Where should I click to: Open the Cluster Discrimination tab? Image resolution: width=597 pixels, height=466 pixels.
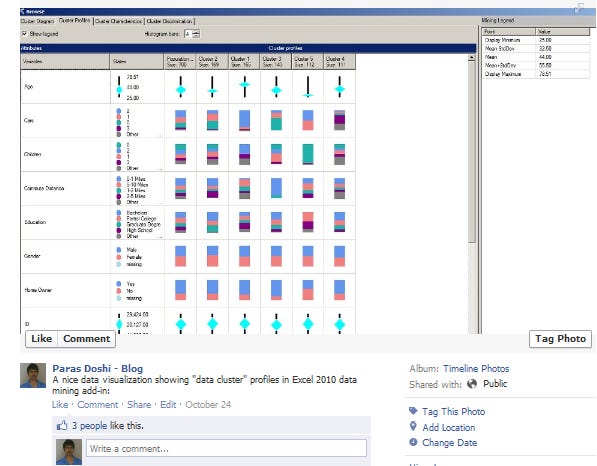pos(169,21)
